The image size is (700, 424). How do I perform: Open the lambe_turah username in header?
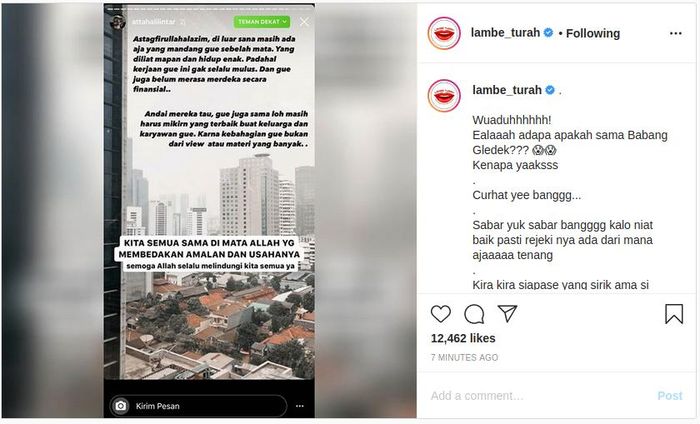click(505, 33)
